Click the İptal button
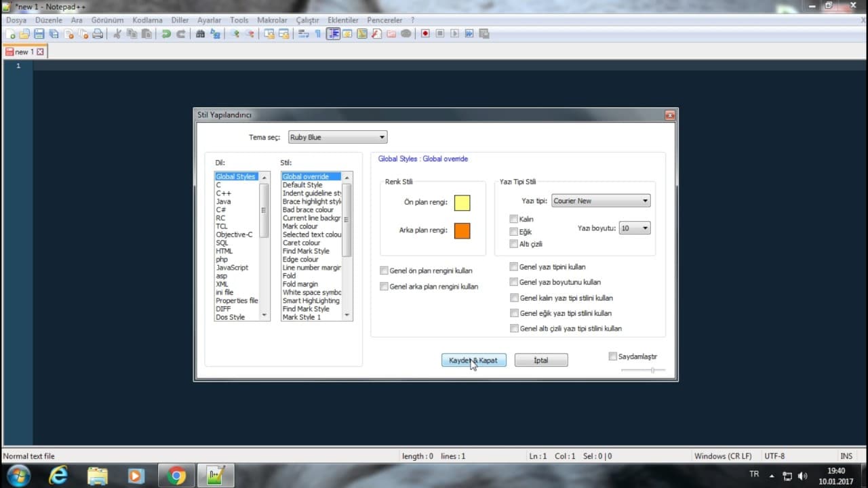This screenshot has width=868, height=488. tap(540, 361)
